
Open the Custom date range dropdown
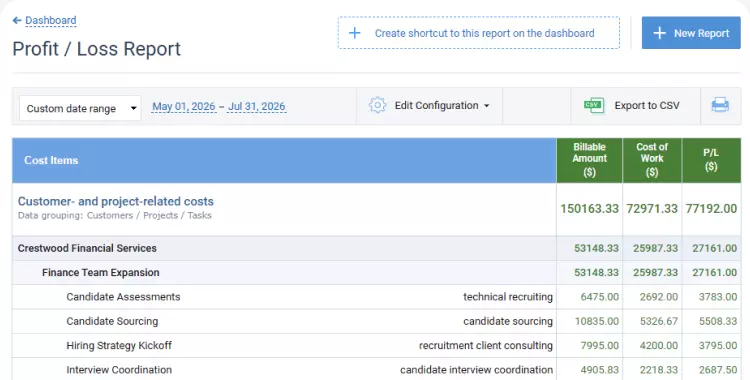80,108
